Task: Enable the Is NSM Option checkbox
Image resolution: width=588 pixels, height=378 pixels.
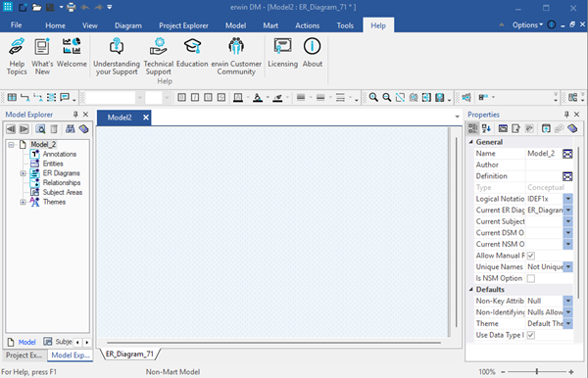Action: 530,278
